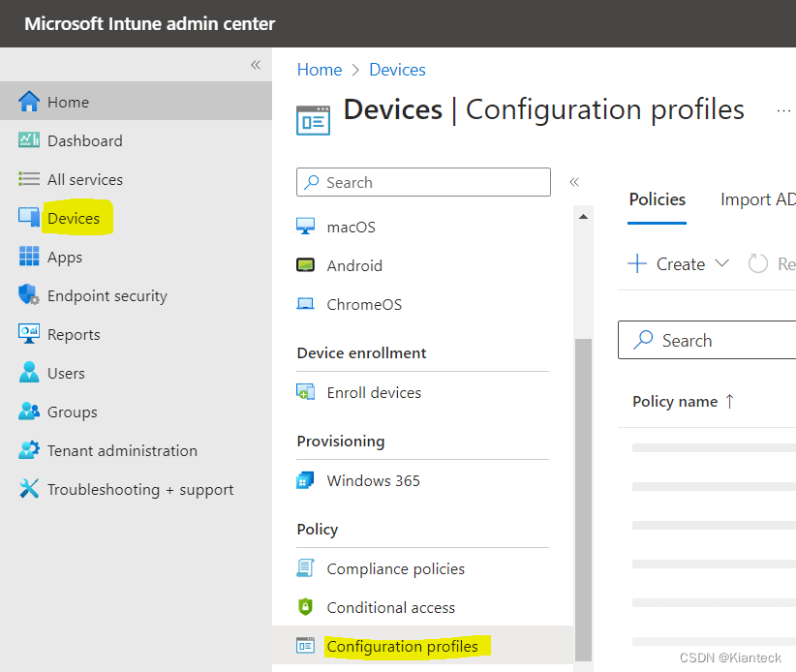Click the Groups people icon
Screen dimensions: 796x672
point(29,412)
